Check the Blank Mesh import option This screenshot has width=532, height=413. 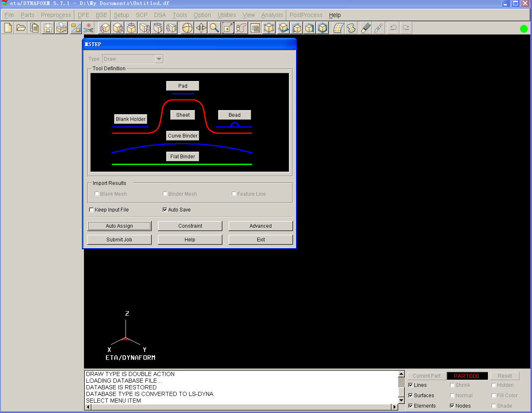(x=97, y=194)
